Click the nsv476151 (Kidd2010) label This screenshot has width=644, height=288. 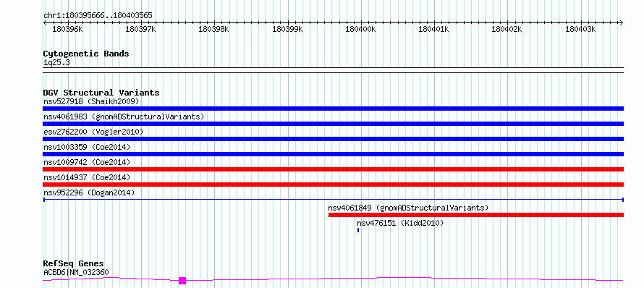tap(400, 223)
